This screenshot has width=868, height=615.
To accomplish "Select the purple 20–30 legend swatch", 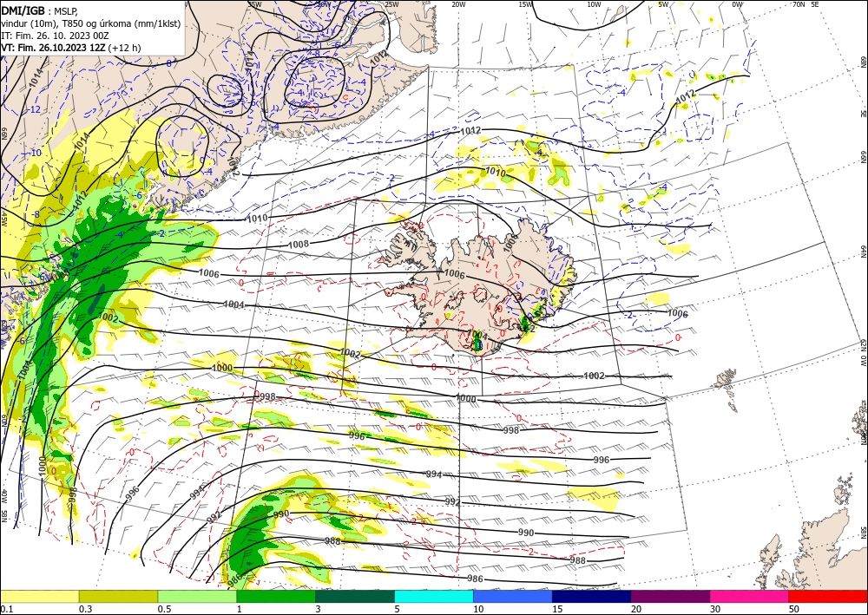I will (670, 596).
